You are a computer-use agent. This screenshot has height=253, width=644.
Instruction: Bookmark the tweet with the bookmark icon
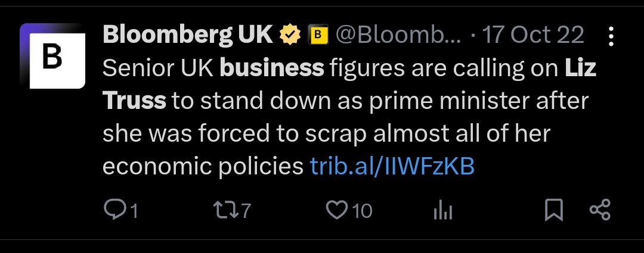coord(553,210)
